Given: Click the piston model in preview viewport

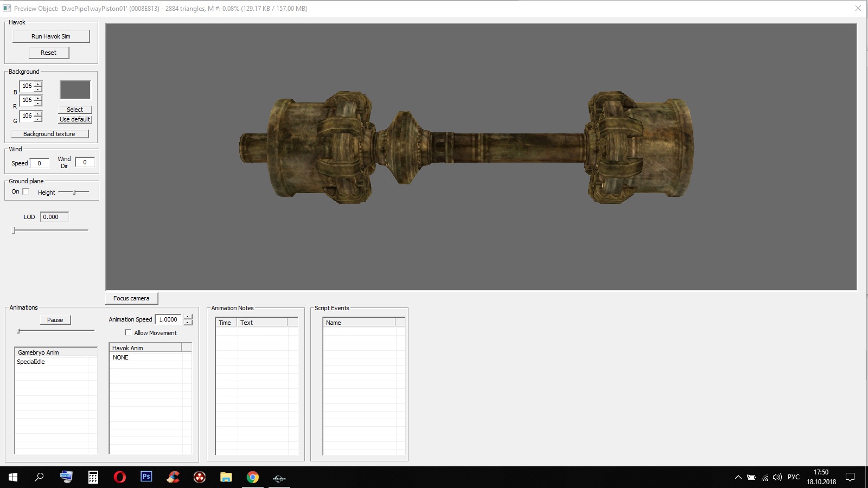Looking at the screenshot, I should (x=467, y=147).
